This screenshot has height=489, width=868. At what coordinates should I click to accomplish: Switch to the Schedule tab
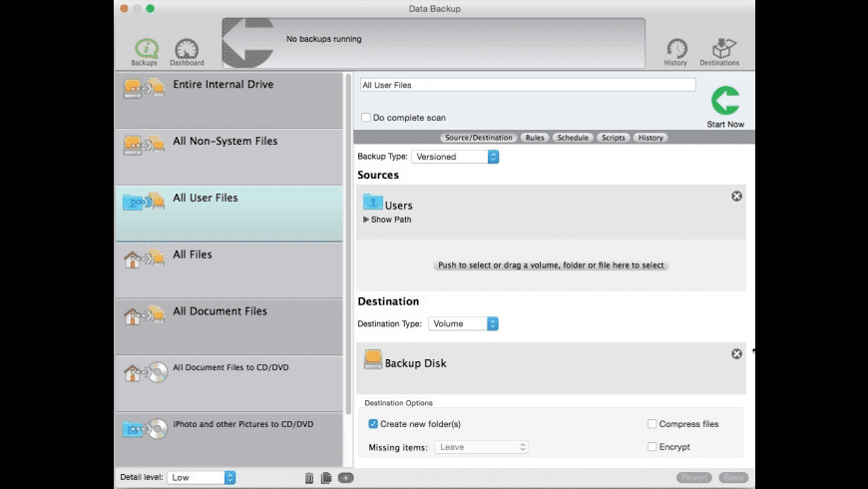[573, 138]
